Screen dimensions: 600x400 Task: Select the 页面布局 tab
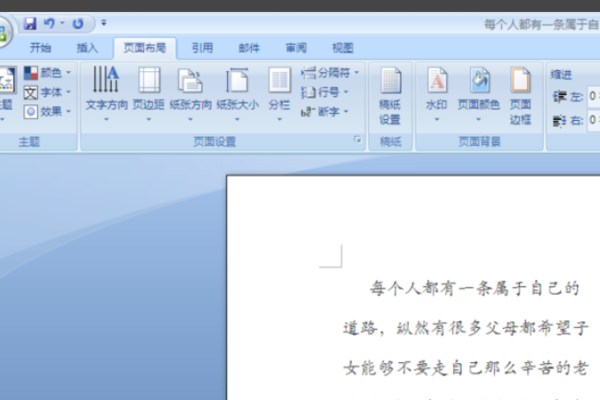(145, 48)
